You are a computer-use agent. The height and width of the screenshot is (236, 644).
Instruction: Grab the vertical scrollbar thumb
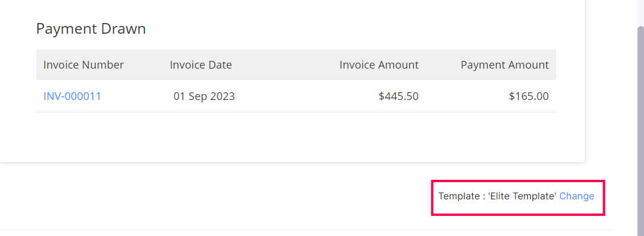point(640,131)
